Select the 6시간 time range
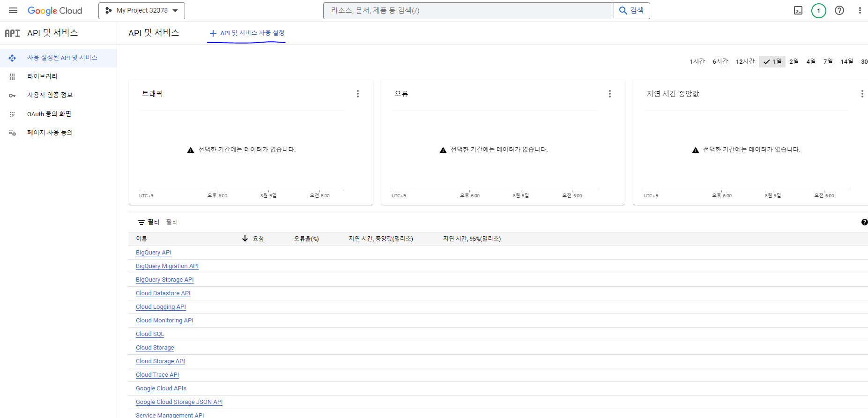 (720, 61)
